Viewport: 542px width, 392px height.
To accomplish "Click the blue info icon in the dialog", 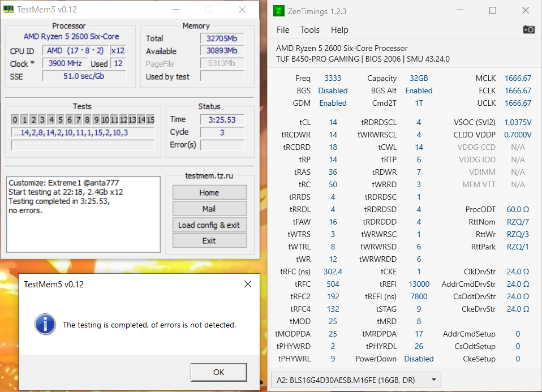I will (45, 324).
